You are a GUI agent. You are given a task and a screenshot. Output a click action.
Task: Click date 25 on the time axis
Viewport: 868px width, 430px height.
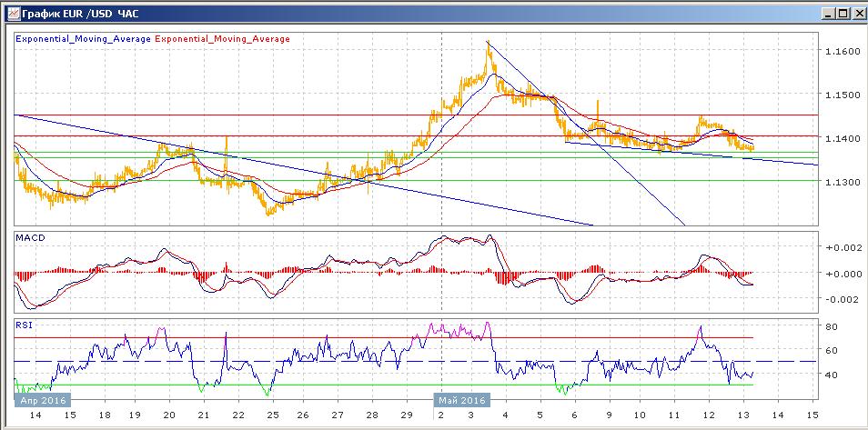click(271, 414)
